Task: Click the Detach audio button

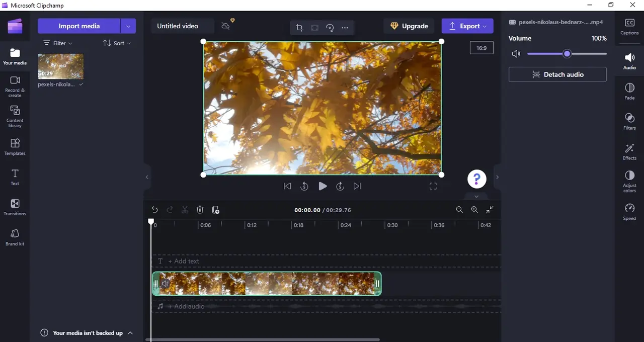Action: coord(557,74)
